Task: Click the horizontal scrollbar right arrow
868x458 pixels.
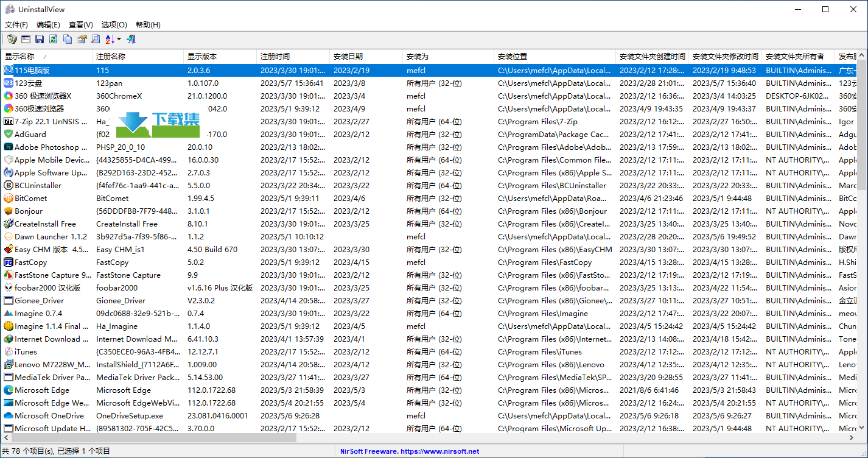Action: [x=852, y=438]
